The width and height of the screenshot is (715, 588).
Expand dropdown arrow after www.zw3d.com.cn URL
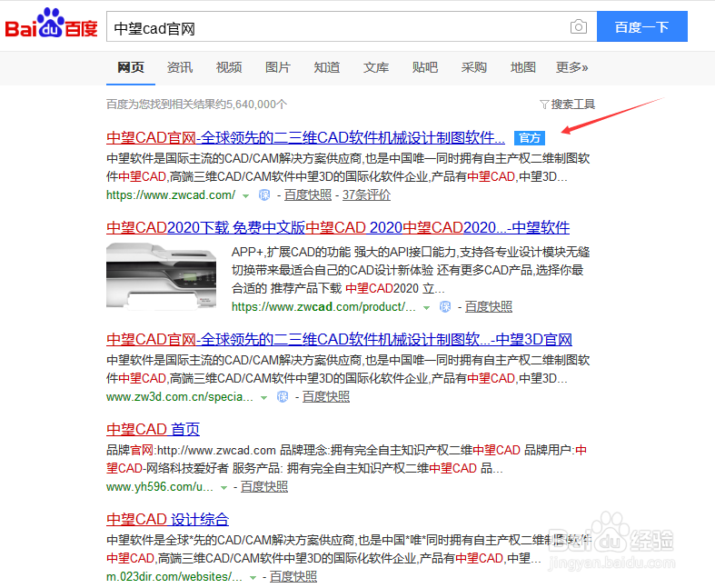pos(263,398)
